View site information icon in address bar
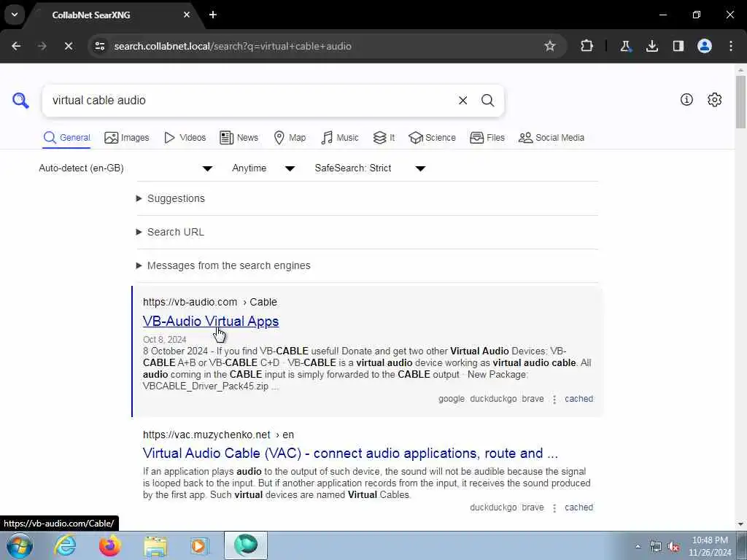Image resolution: width=747 pixels, height=560 pixels. pyautogui.click(x=99, y=46)
